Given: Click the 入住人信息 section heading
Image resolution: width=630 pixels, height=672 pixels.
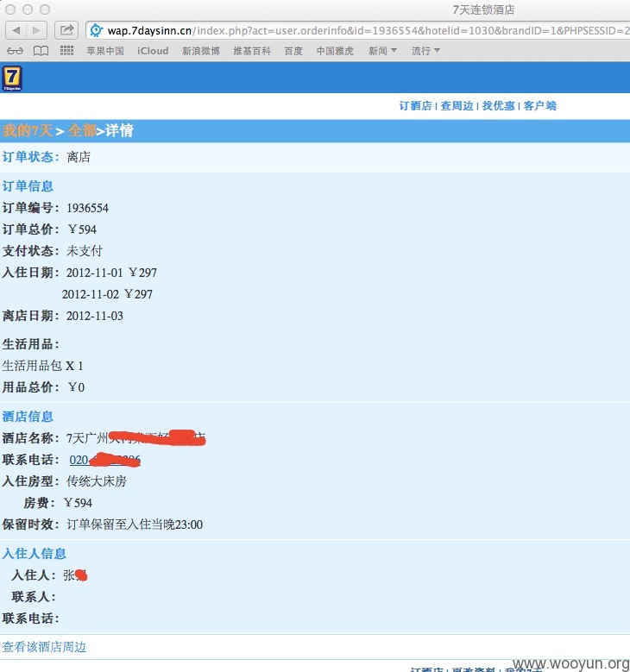Looking at the screenshot, I should coord(34,553).
